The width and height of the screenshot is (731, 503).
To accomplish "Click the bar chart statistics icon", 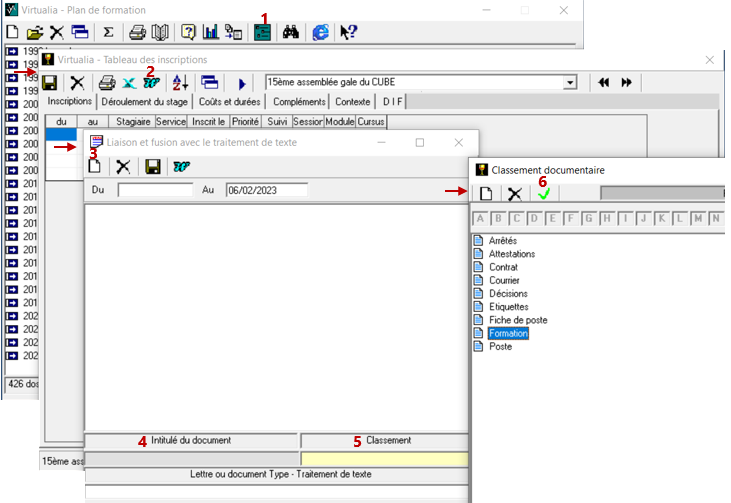I will 211,32.
